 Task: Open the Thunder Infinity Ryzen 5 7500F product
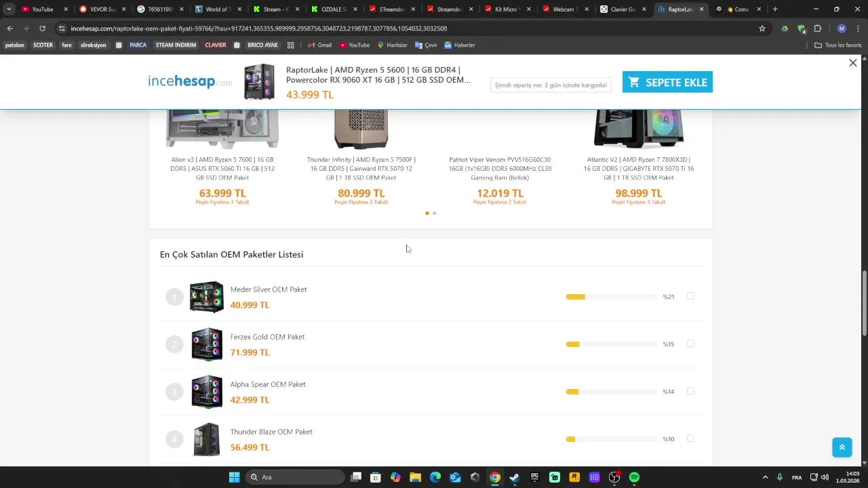tap(361, 169)
